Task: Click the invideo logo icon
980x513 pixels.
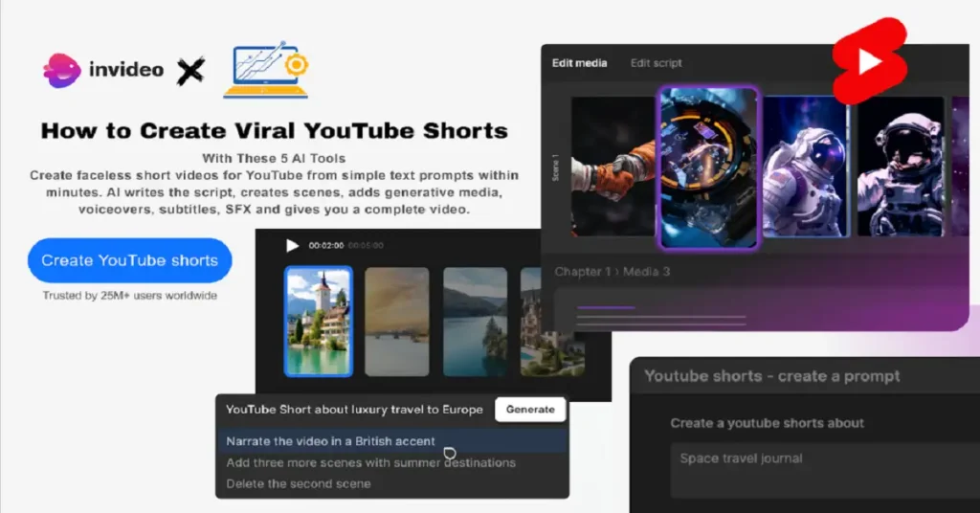Action: (61, 70)
